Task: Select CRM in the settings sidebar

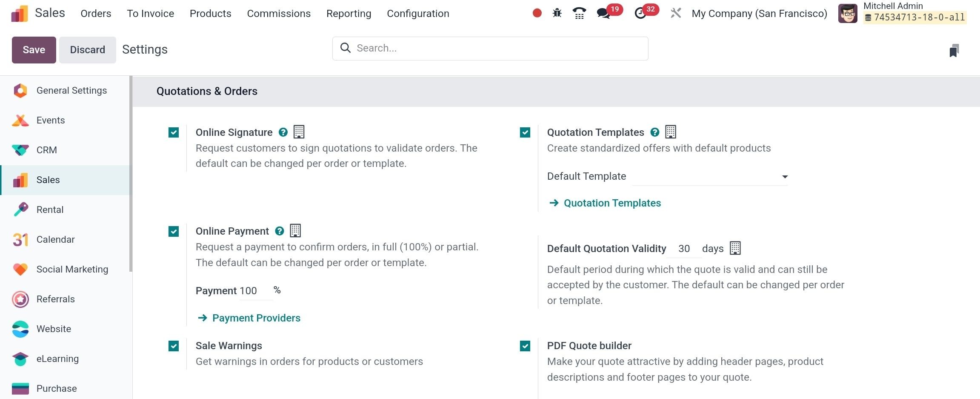Action: coord(47,150)
